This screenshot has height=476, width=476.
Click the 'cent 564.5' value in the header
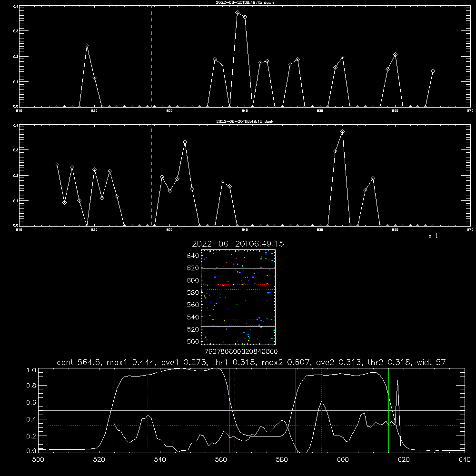[79, 362]
